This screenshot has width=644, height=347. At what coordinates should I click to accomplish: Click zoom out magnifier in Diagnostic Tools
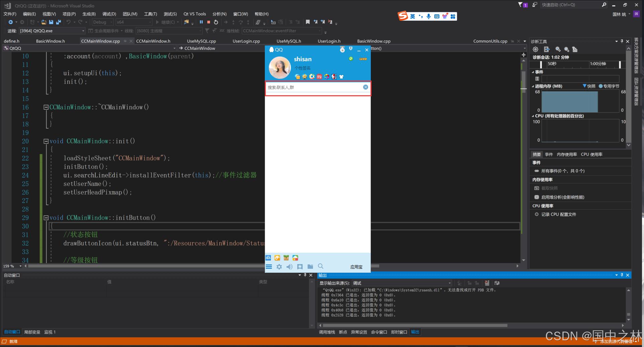pos(566,49)
